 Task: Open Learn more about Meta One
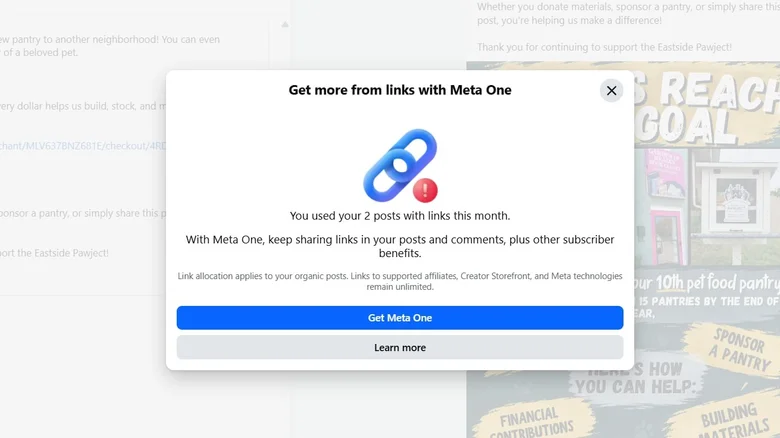click(400, 347)
